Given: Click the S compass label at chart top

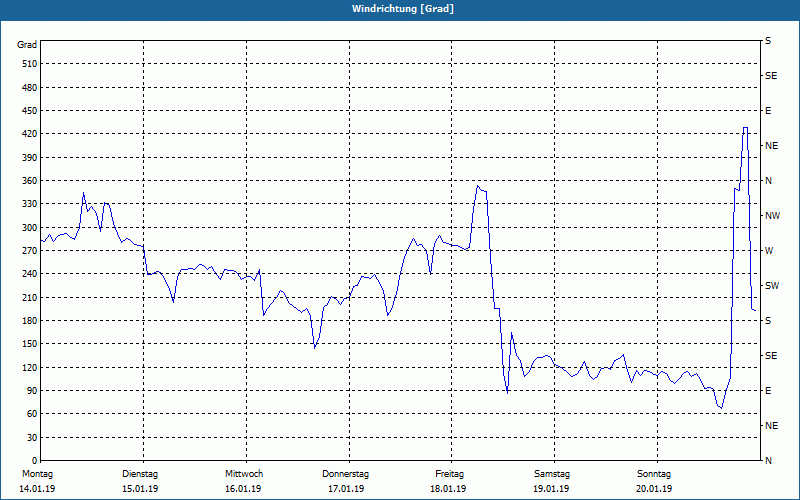Looking at the screenshot, I should pos(768,41).
